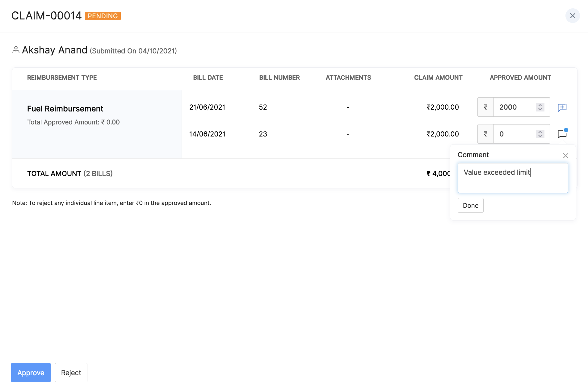The width and height of the screenshot is (588, 386).
Task: Open comment icon for bill number 23
Action: (562, 134)
